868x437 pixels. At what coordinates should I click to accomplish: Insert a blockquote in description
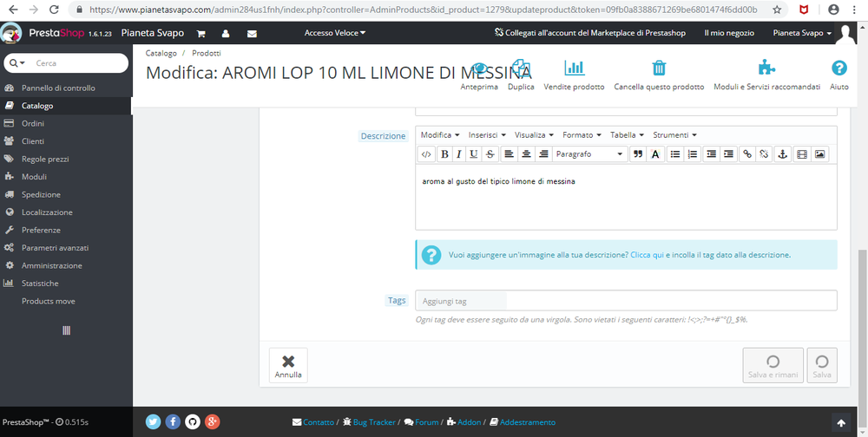638,154
